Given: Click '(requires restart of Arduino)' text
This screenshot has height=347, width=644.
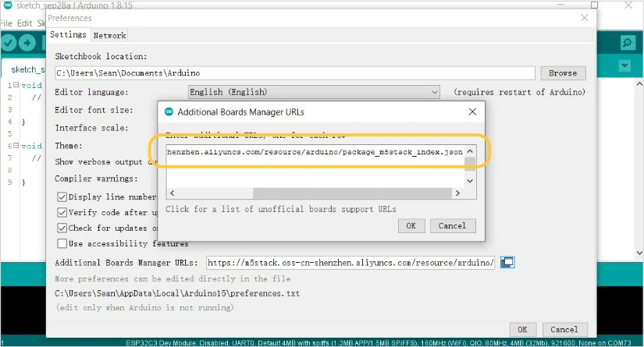Looking at the screenshot, I should pos(520,92).
